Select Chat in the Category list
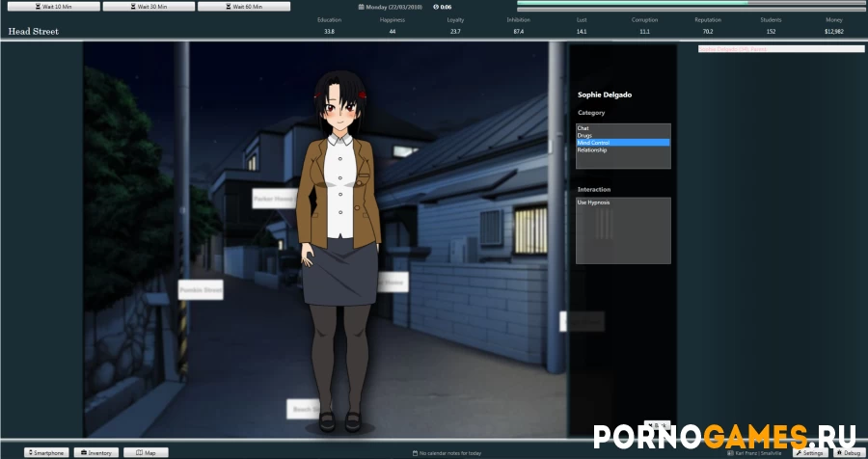 click(x=623, y=128)
